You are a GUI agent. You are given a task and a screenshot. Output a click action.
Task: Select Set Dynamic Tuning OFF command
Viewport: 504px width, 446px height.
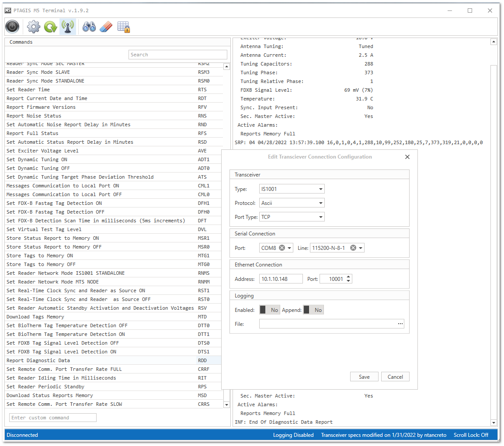[113, 168]
